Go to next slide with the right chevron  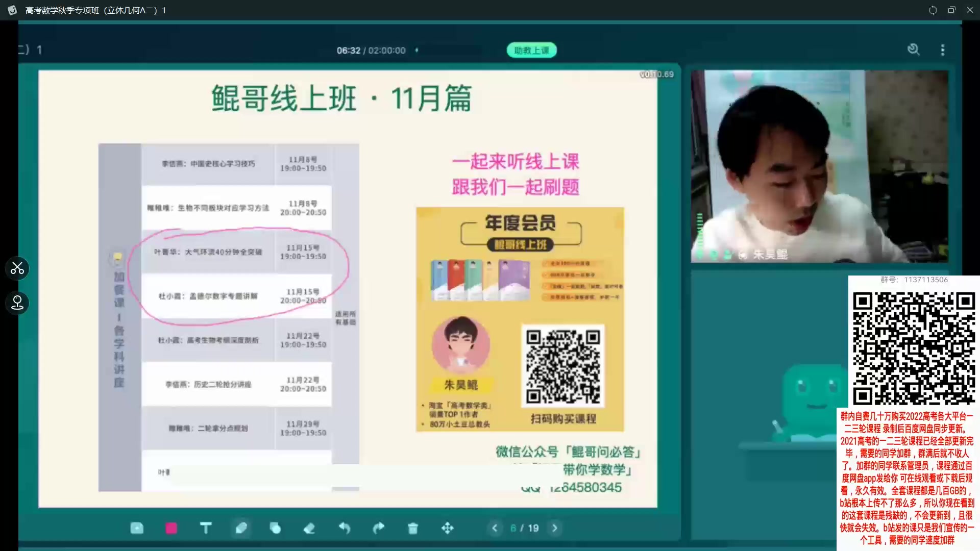pos(555,528)
